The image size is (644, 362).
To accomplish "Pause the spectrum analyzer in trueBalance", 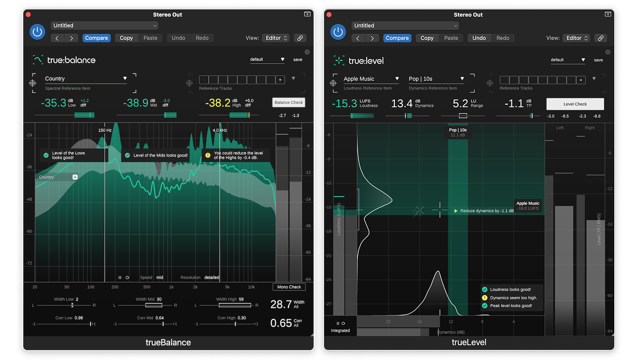I will (x=120, y=278).
